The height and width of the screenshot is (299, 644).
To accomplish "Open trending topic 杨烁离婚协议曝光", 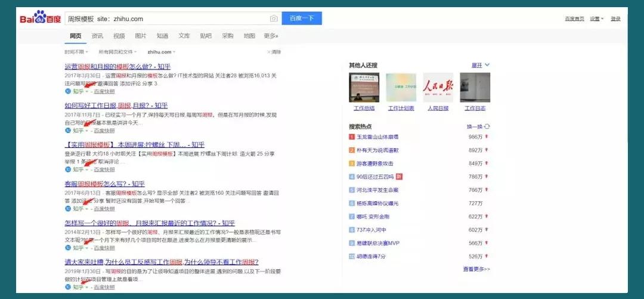I will tap(377, 203).
